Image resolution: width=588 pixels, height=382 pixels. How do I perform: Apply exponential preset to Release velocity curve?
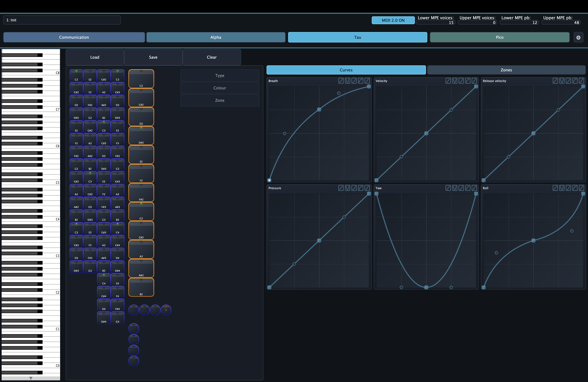568,81
